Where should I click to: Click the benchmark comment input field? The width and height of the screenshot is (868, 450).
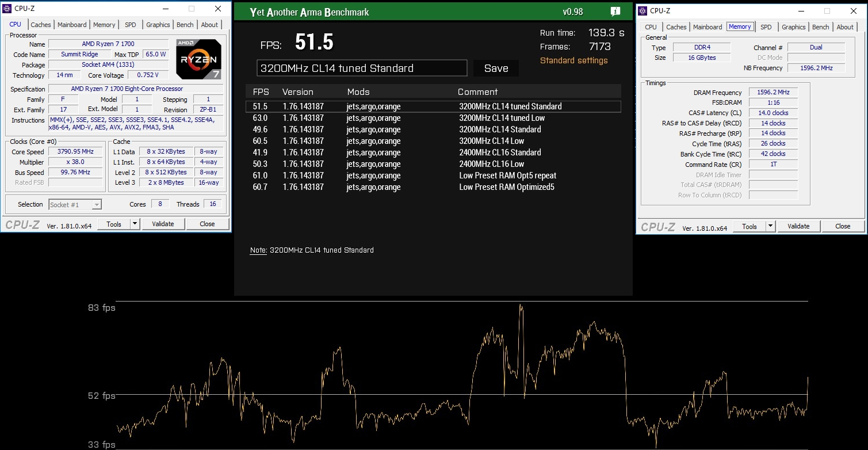coord(362,68)
